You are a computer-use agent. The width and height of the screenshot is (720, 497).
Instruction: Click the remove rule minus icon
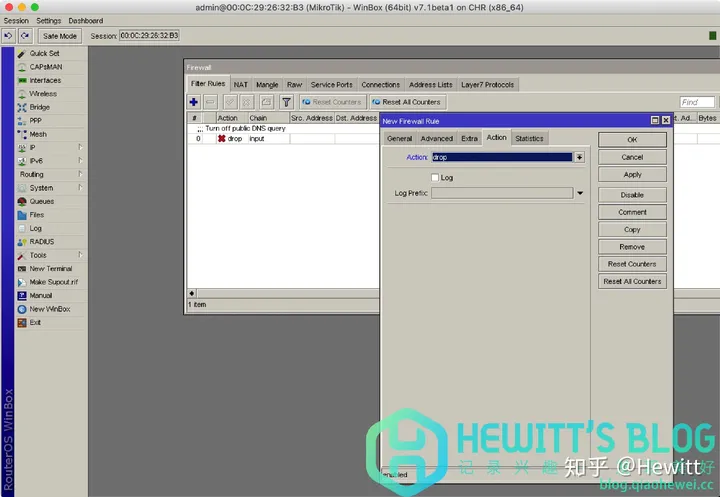[x=210, y=102]
